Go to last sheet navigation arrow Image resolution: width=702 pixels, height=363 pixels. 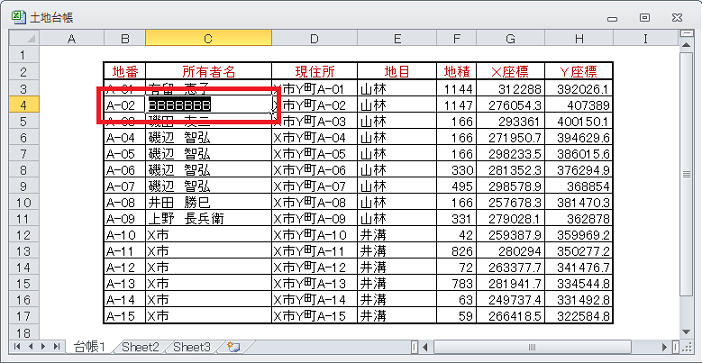coord(56,346)
